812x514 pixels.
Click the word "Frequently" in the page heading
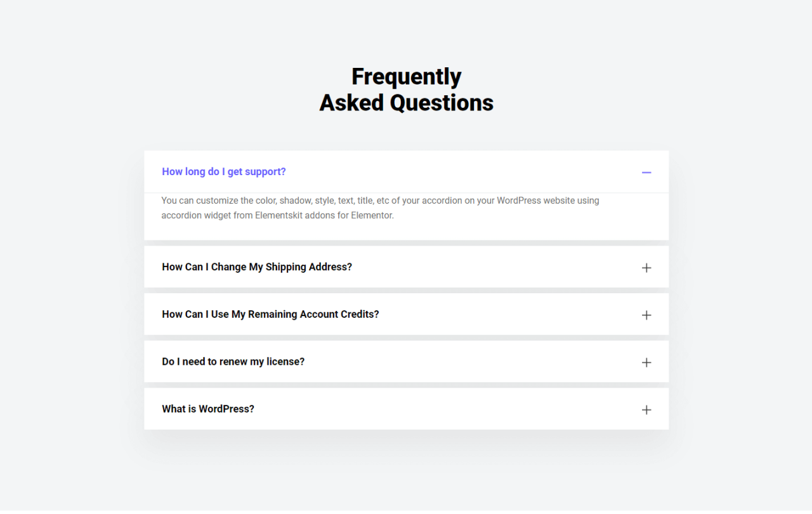pos(406,77)
